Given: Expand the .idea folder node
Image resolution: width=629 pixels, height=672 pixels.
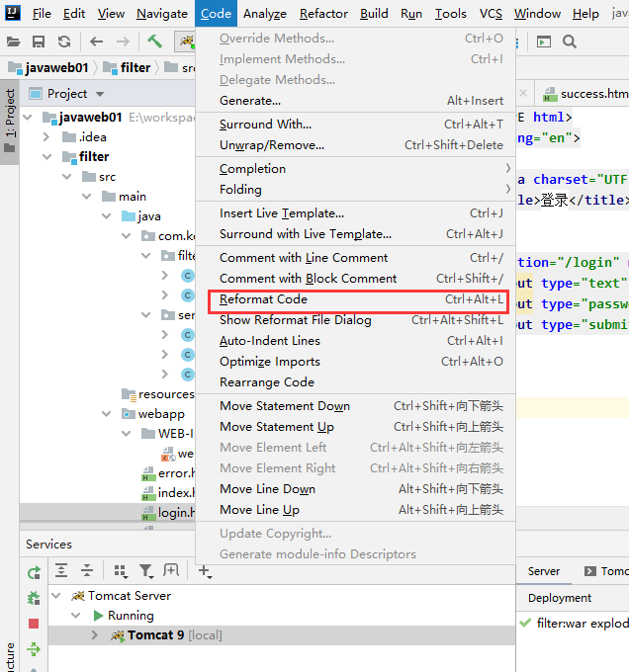Looking at the screenshot, I should pyautogui.click(x=46, y=137).
